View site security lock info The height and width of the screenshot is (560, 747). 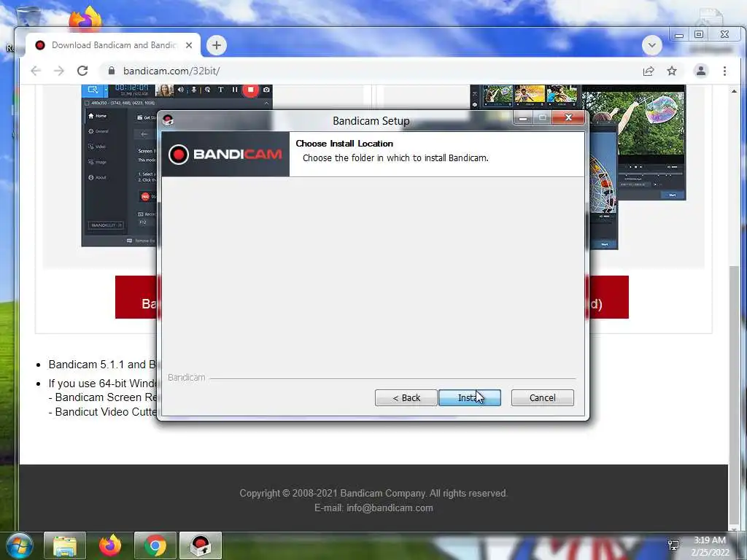click(x=112, y=71)
